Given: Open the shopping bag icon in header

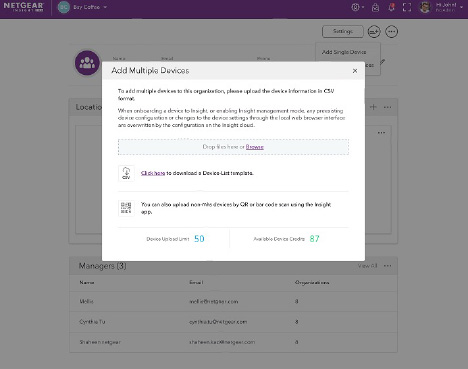Looking at the screenshot, I should [x=375, y=7].
